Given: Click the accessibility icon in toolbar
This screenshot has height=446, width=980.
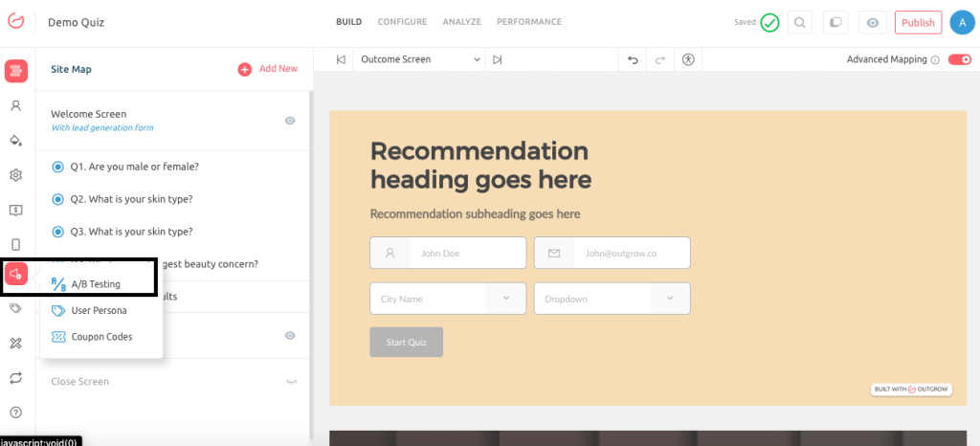Looking at the screenshot, I should click(x=688, y=59).
